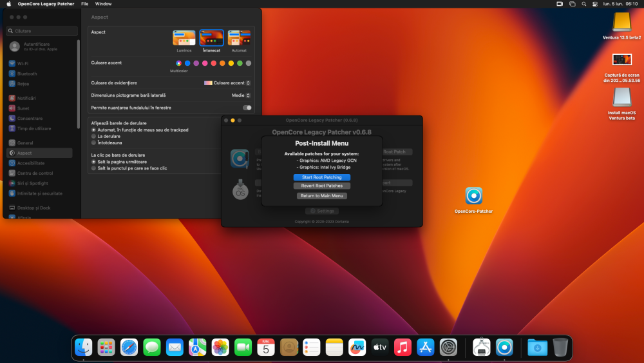Open Spotlight search in the menu bar
644x363 pixels.
(583, 4)
